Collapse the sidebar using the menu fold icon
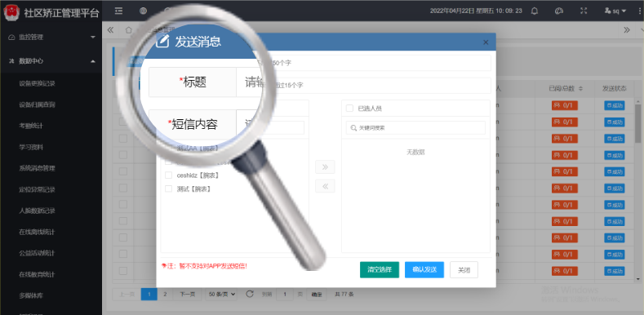Screen dimensions: 644x315 [118, 11]
